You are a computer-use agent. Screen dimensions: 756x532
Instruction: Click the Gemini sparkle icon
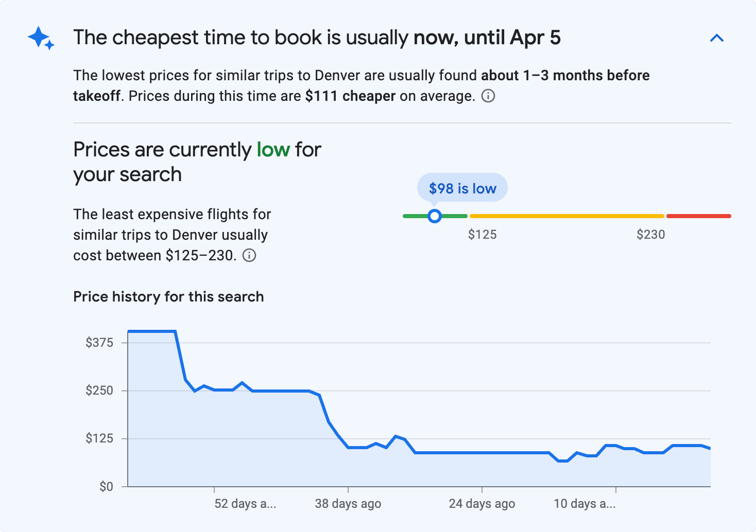coord(40,38)
